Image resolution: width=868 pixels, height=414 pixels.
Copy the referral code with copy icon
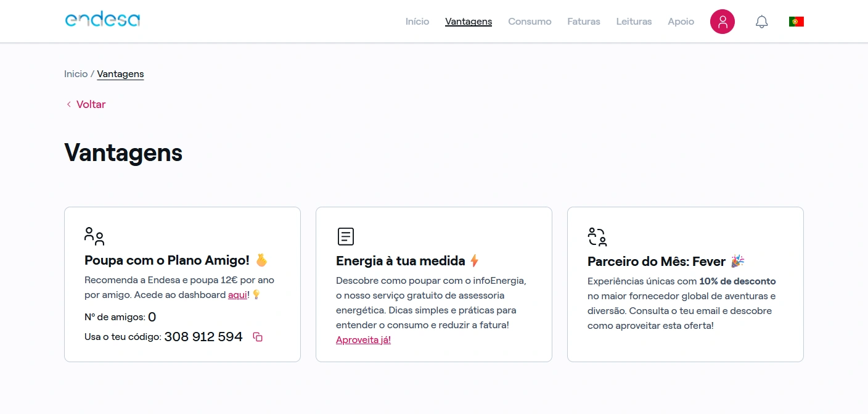(x=258, y=337)
